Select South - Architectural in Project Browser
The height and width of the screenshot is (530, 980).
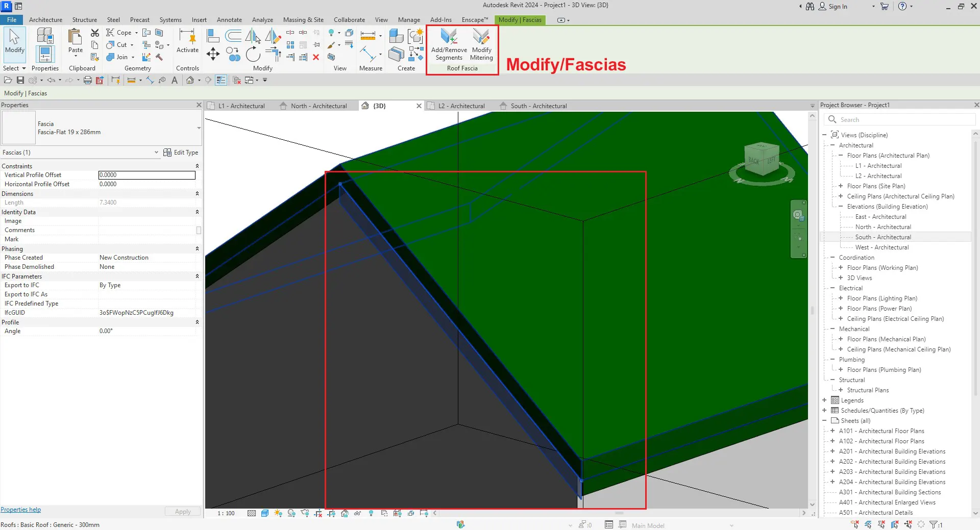883,237
